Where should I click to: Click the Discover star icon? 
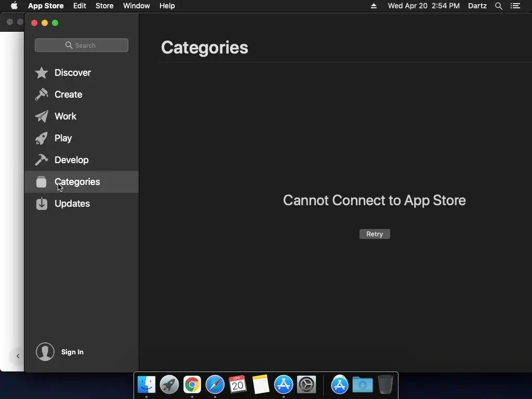click(42, 73)
